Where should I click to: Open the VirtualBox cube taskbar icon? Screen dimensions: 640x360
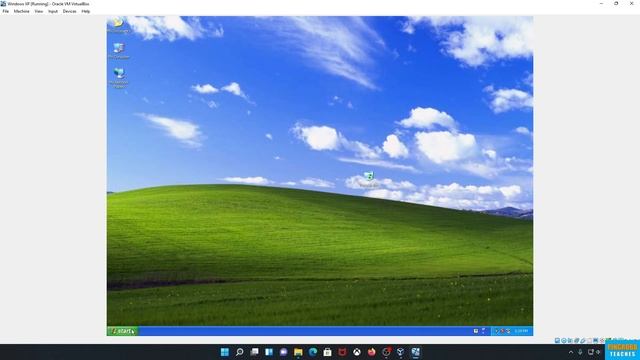click(400, 352)
